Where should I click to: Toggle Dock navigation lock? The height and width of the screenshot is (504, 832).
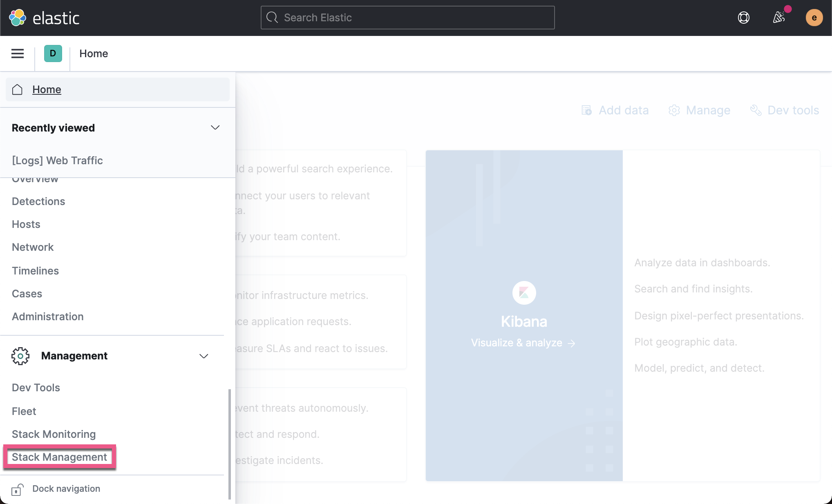coord(17,489)
